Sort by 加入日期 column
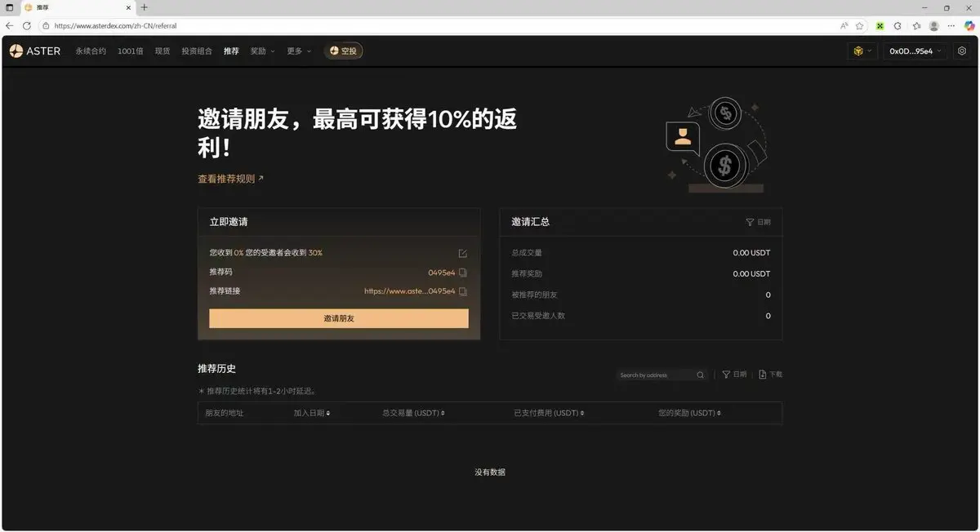 pos(312,413)
